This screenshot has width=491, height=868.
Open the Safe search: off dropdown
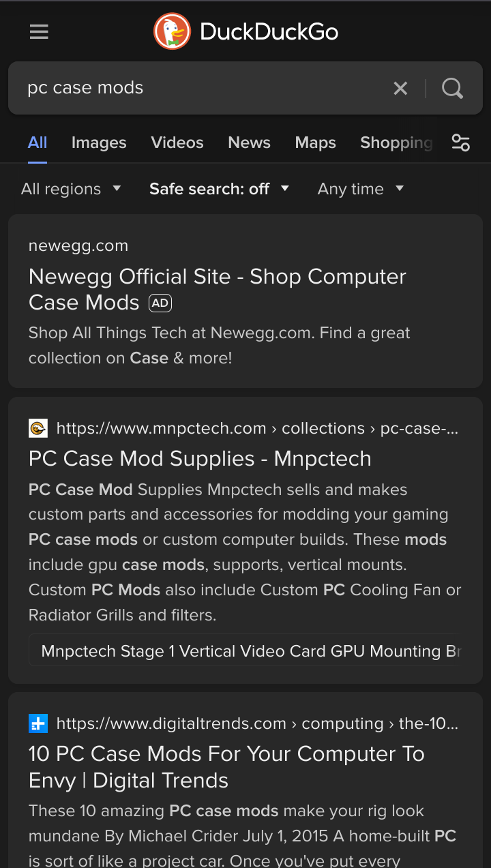pyautogui.click(x=219, y=189)
